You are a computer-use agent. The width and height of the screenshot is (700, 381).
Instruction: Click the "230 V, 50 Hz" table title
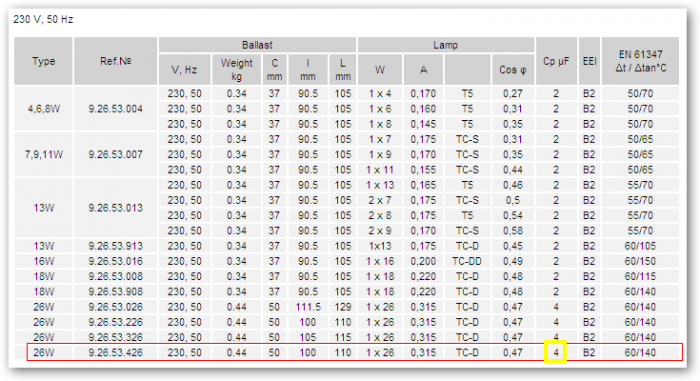pos(43,19)
